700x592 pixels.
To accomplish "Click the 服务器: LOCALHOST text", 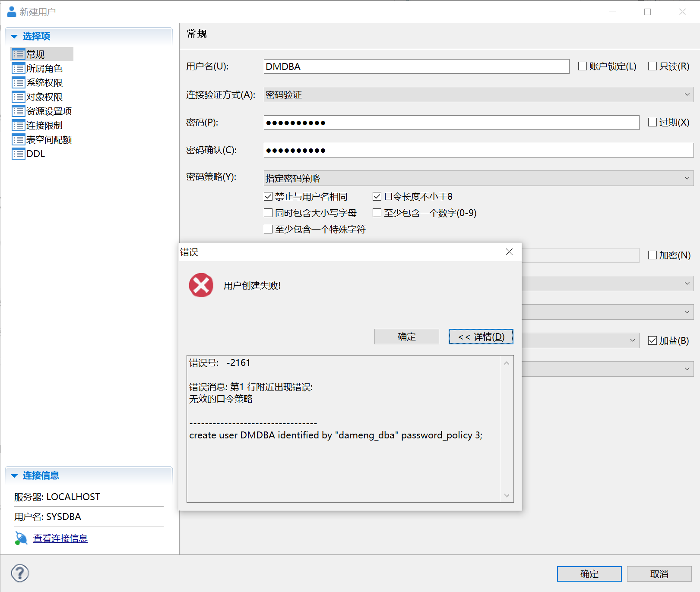I will coord(57,497).
